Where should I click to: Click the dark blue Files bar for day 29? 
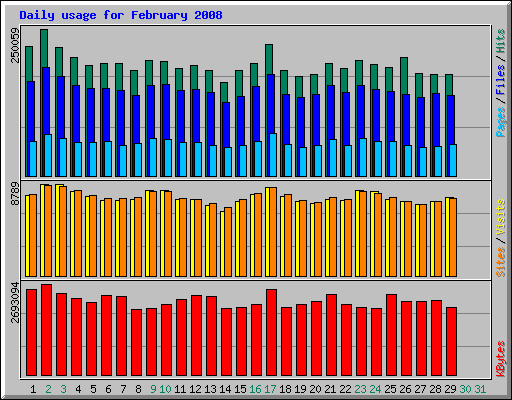tap(451, 120)
